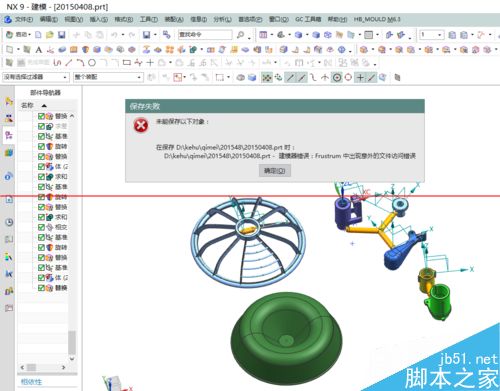The height and width of the screenshot is (391, 500).
Task: Uncheck the 求差 feature checkbox
Action: pyautogui.click(x=41, y=126)
